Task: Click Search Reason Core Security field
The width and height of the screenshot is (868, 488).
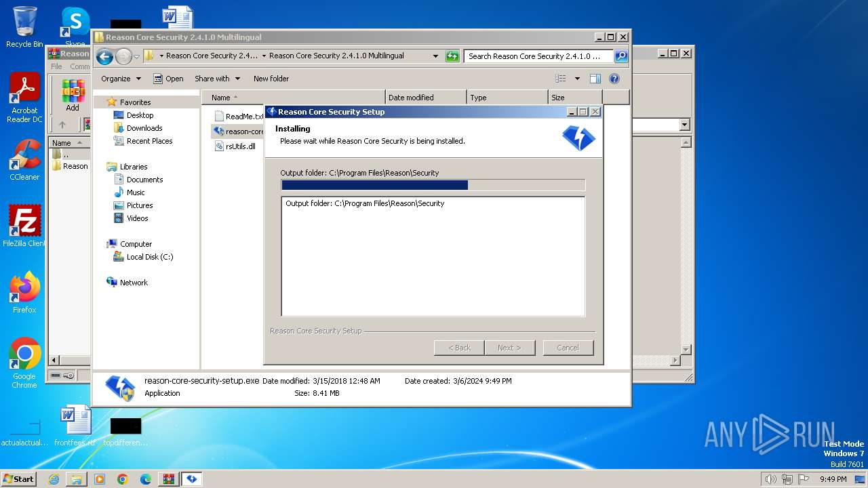Action: point(539,56)
